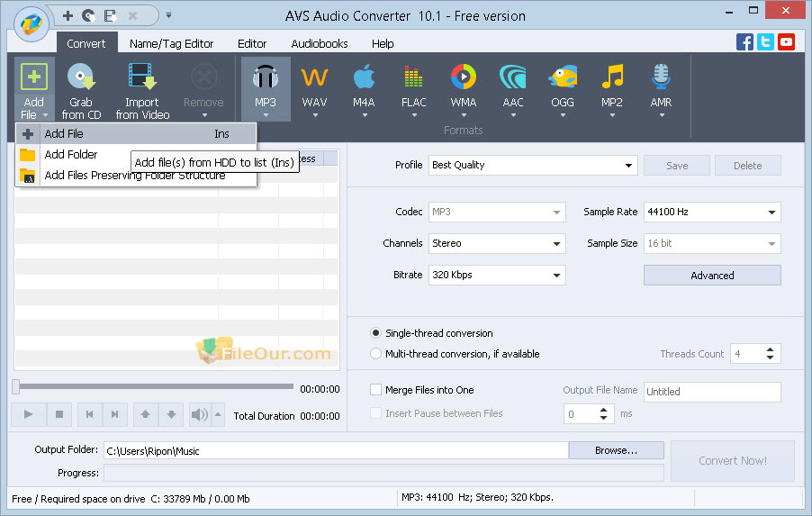Choose the AAC format icon
This screenshot has width=812, height=516.
pyautogui.click(x=513, y=77)
